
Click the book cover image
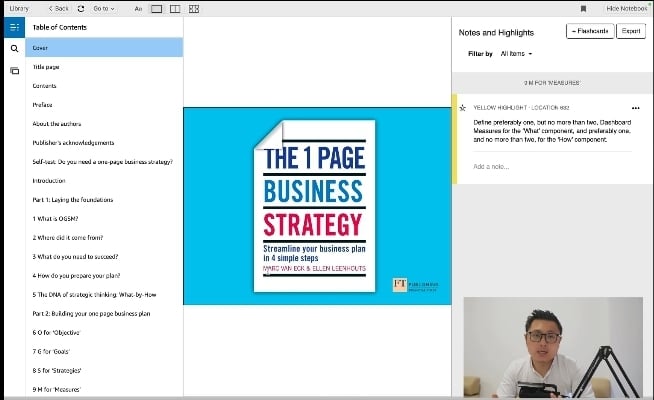(x=317, y=206)
